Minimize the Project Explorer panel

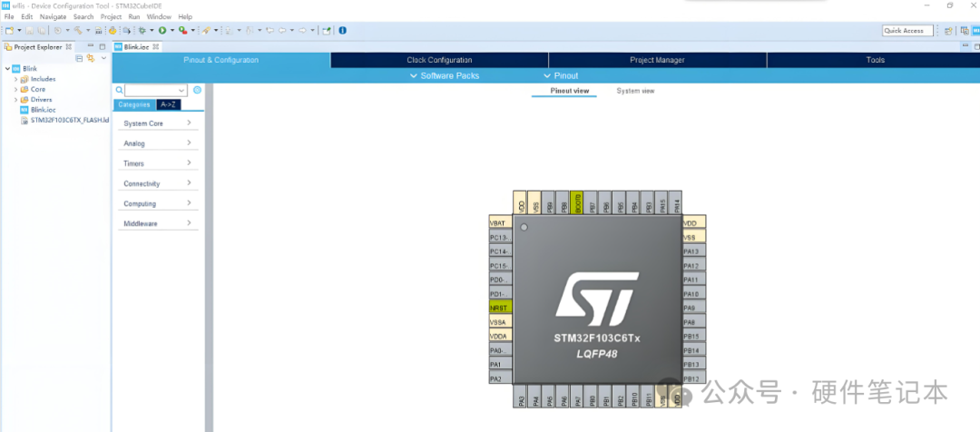pos(91,46)
